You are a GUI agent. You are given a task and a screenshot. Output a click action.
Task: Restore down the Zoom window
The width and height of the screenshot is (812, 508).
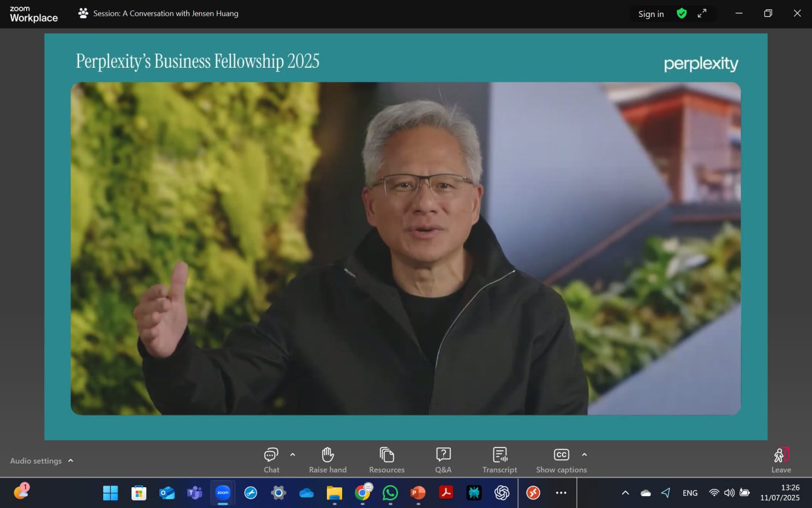point(768,13)
